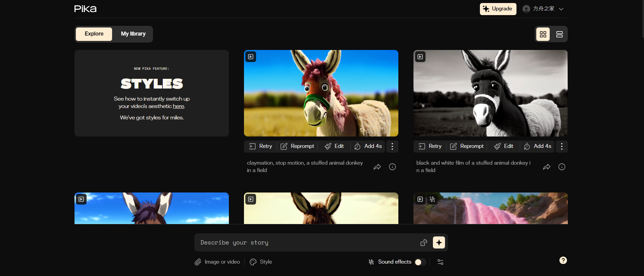The image size is (644, 276).
Task: Click the page vertical scrollbar
Action: point(642,20)
